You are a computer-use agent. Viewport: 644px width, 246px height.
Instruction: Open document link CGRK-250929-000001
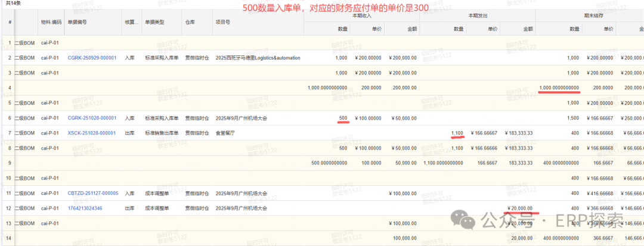(92, 58)
